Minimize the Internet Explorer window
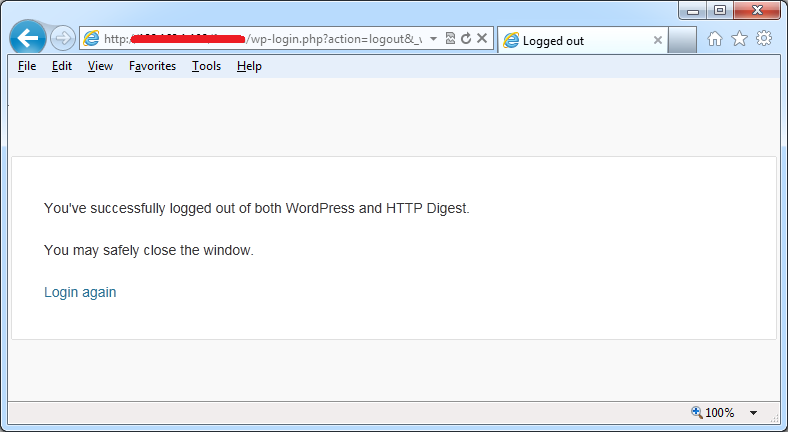Image resolution: width=788 pixels, height=432 pixels. pyautogui.click(x=693, y=11)
